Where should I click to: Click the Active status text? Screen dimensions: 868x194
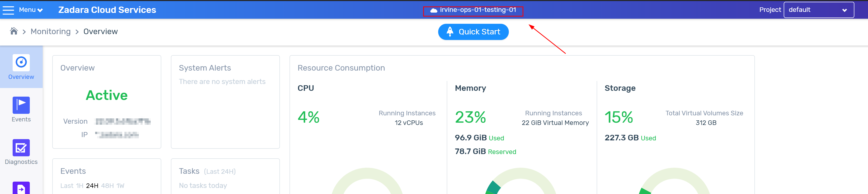(107, 95)
